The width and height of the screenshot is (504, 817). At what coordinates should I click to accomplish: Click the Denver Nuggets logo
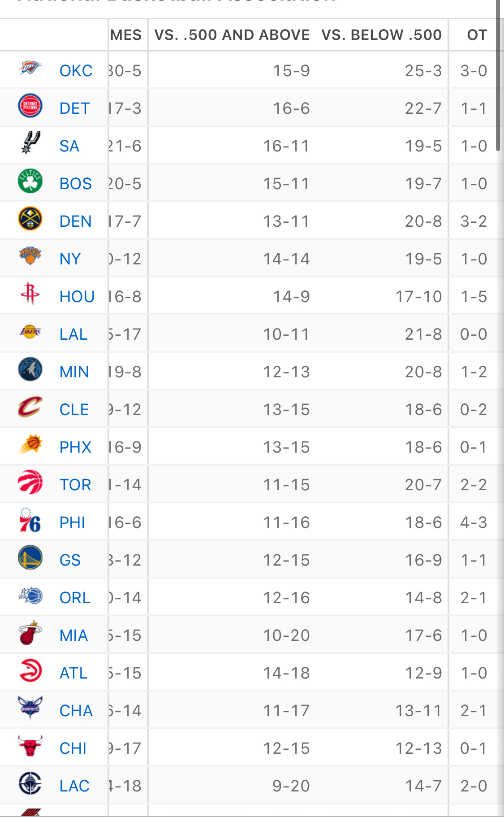click(30, 219)
